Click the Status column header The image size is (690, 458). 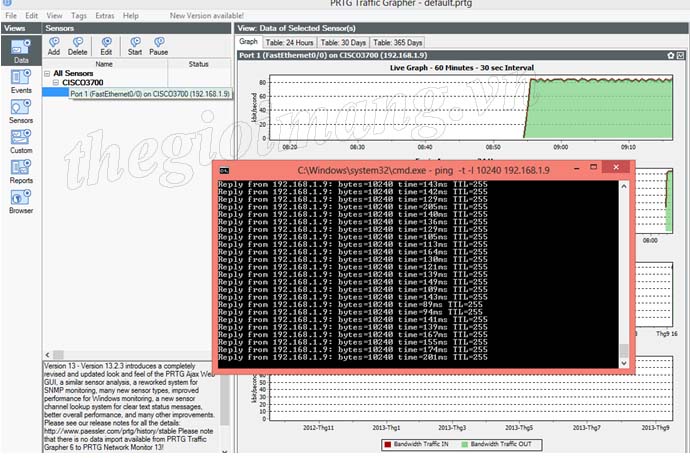(x=199, y=64)
